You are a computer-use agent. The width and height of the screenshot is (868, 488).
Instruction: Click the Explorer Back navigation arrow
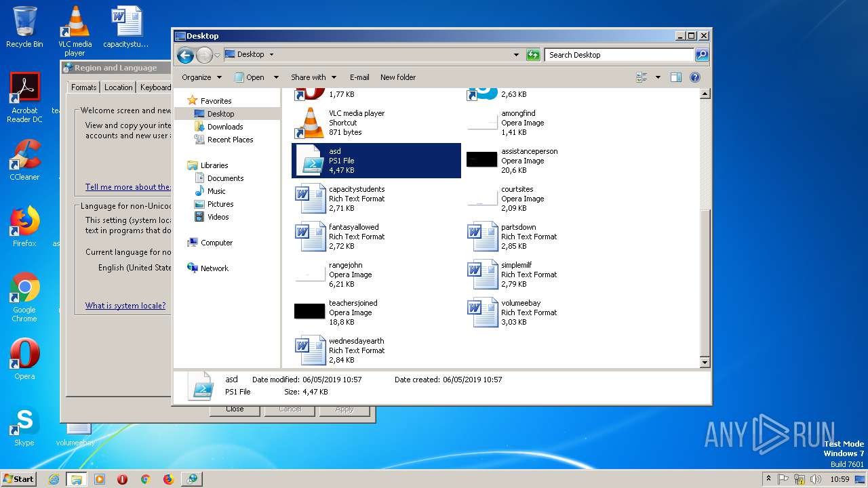point(185,55)
